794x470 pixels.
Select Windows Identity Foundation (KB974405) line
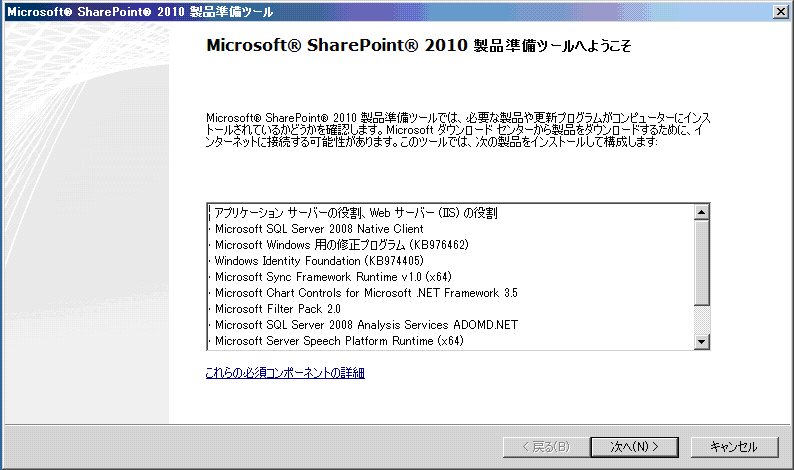pyautogui.click(x=319, y=261)
